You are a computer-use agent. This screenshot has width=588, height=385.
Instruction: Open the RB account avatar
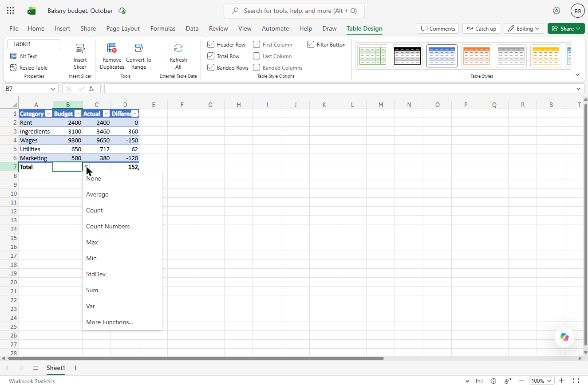578,11
